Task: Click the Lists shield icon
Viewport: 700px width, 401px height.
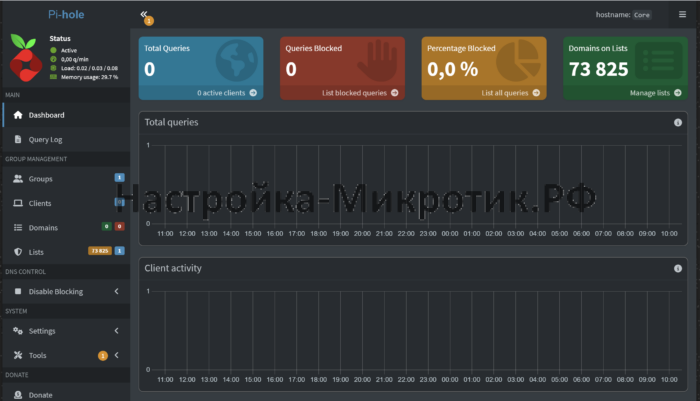Action: (18, 252)
